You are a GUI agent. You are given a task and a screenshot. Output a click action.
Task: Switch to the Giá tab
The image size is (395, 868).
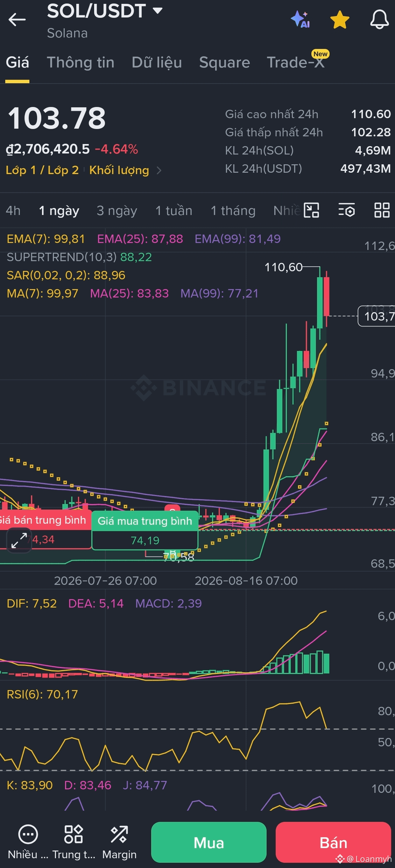point(17,63)
